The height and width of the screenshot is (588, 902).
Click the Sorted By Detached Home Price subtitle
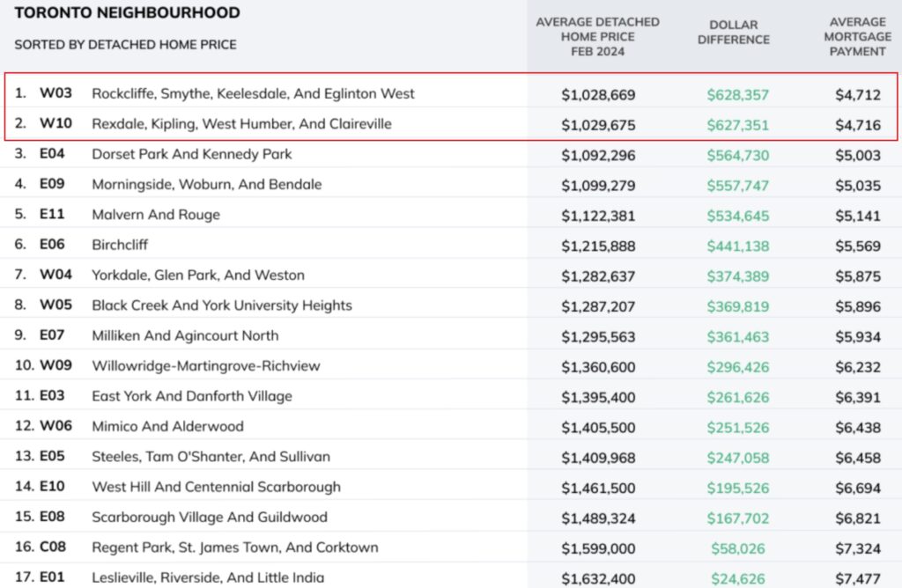tap(125, 44)
